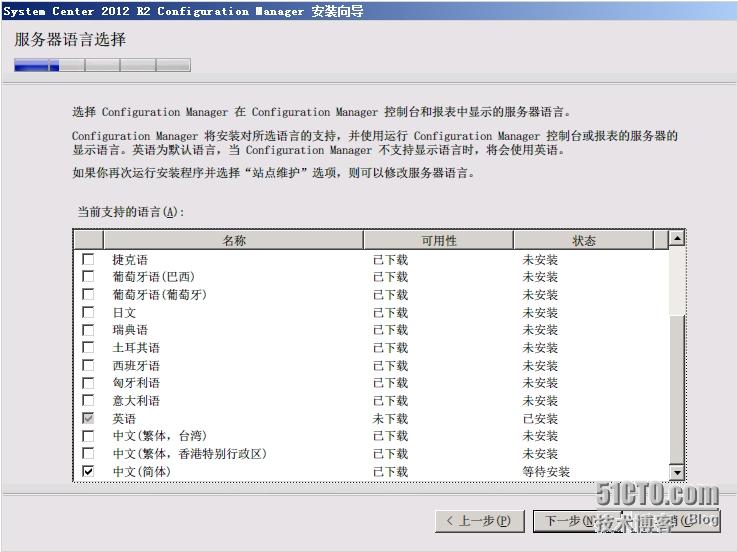Select the 西班牙语 checkbox

[88, 366]
